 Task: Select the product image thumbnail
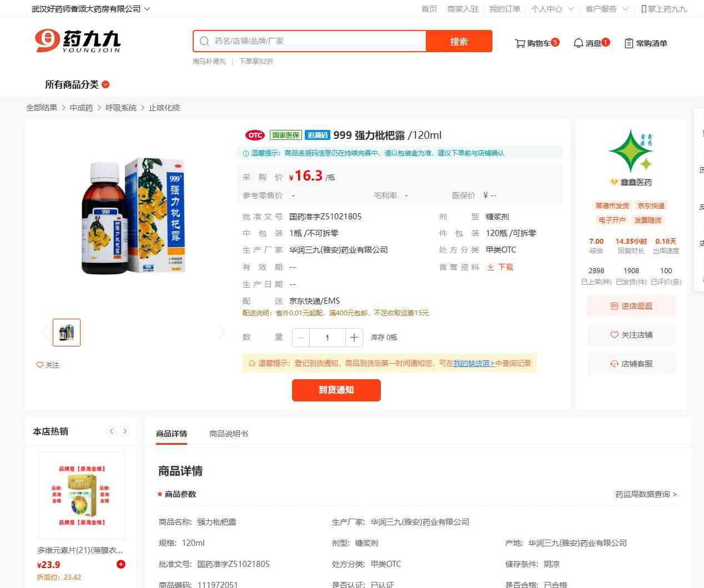(67, 333)
